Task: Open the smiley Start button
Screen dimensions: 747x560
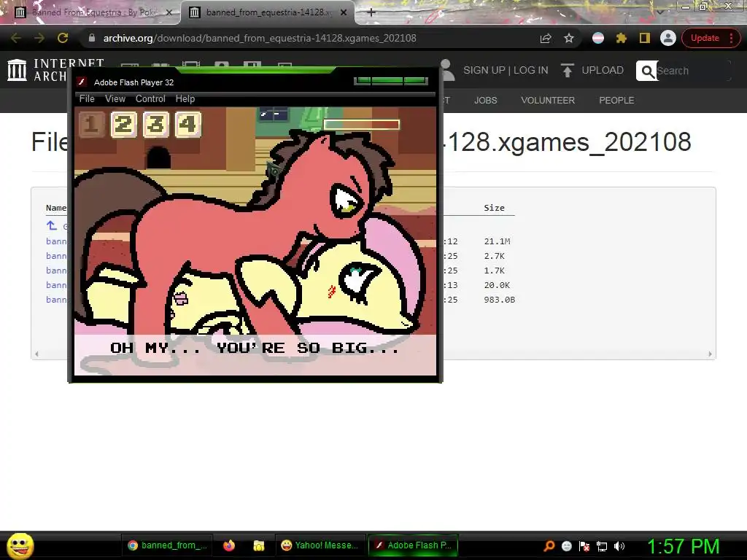Action: pyautogui.click(x=20, y=545)
